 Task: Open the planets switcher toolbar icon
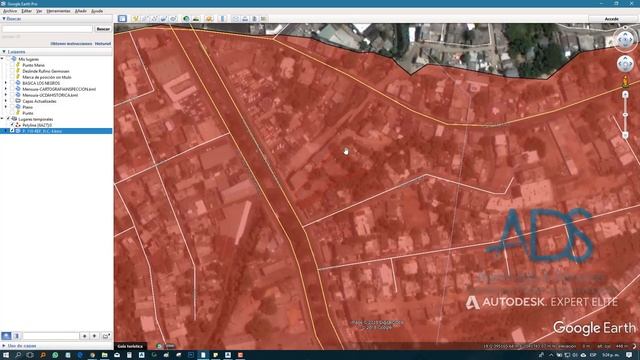pos(209,19)
